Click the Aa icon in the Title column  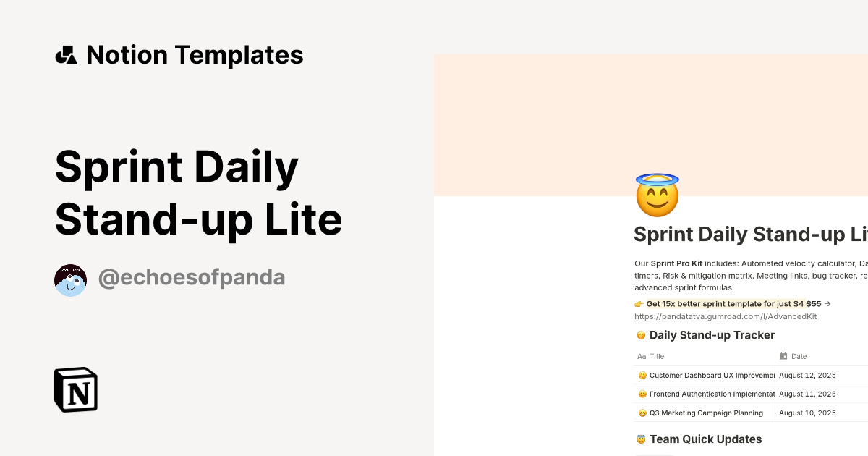tap(640, 356)
